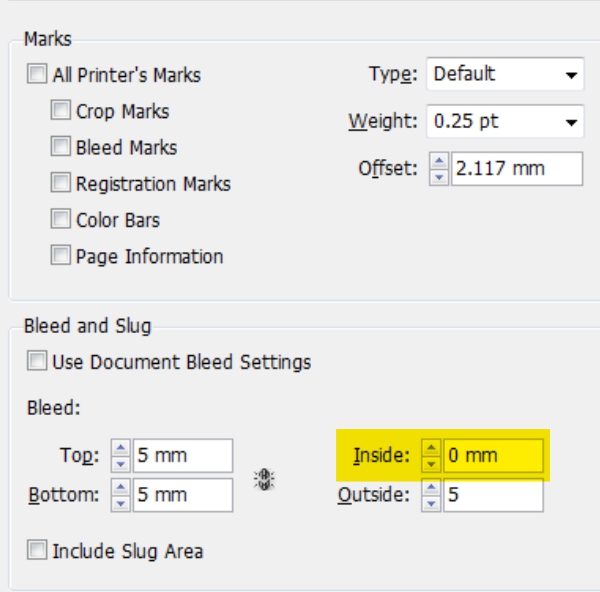This screenshot has width=600, height=592.
Task: Check the Page Information box
Action: click(x=61, y=256)
